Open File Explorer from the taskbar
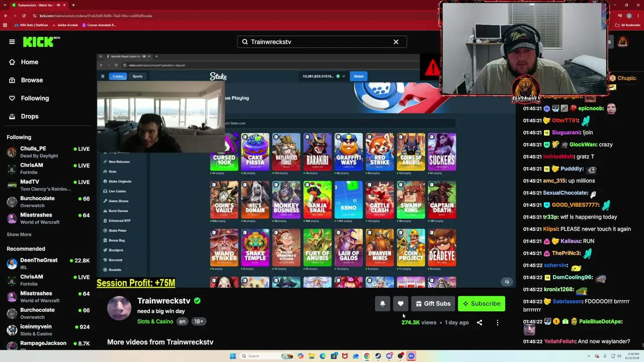This screenshot has height=362, width=644. (x=311, y=356)
